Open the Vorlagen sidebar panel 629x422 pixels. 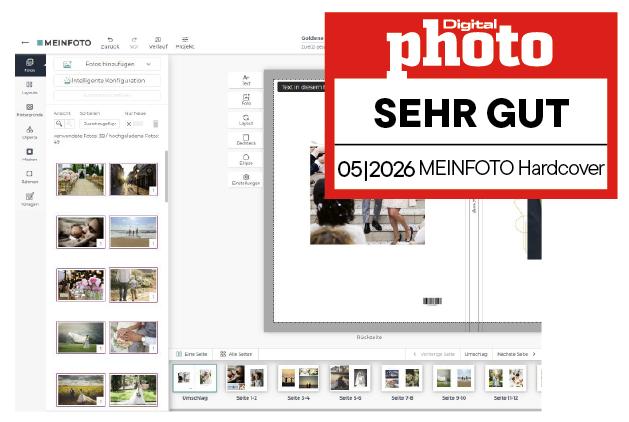pyautogui.click(x=30, y=199)
